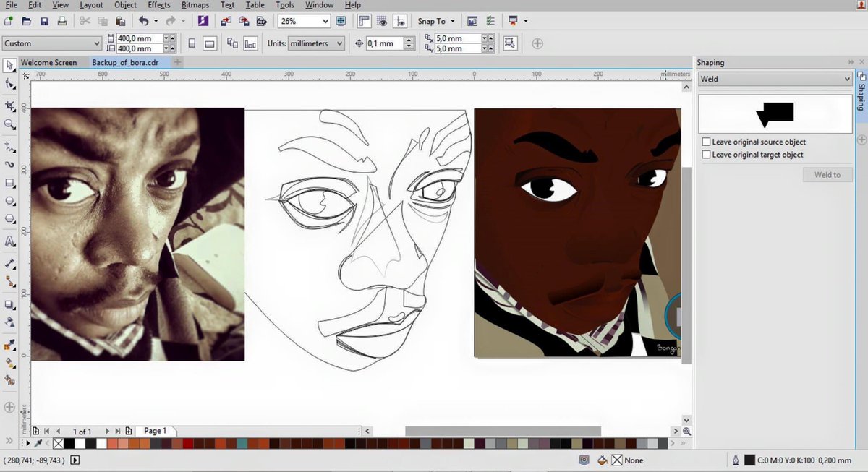Viewport: 868px width, 472px height.
Task: Click the no-color swatch in palette
Action: (59, 443)
